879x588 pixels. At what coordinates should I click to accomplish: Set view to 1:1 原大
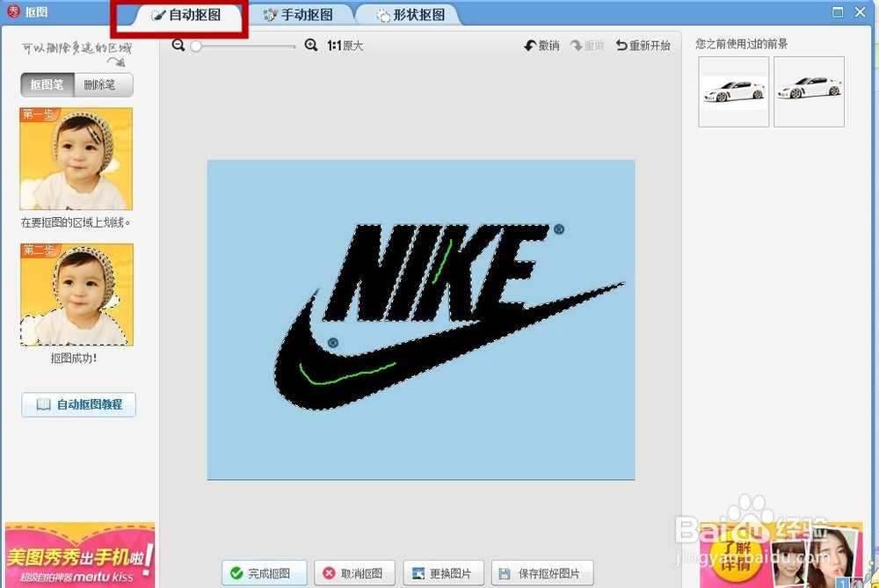click(x=345, y=46)
